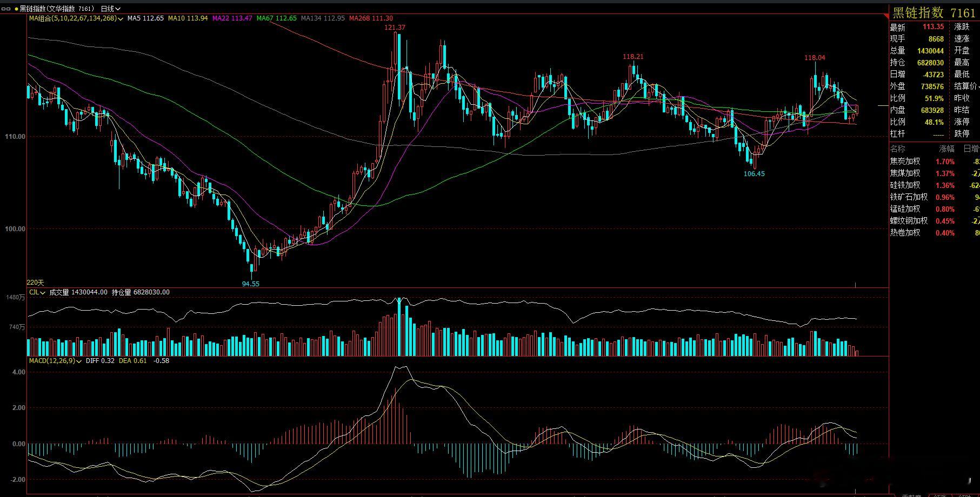980x497 pixels.
Task: Click the link icon beside the chart title
Action: pyautogui.click(x=6, y=9)
